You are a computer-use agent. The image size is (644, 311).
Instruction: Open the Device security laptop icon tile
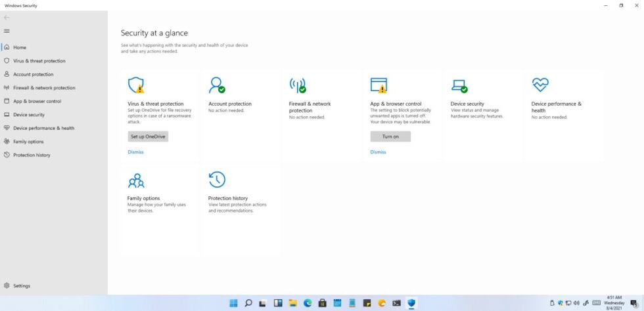pos(459,86)
